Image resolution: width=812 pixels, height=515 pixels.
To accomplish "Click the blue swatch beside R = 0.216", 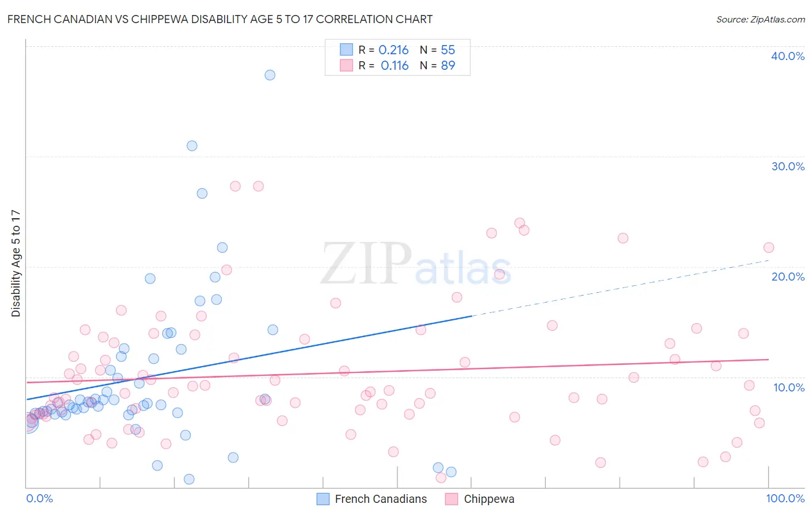I will [346, 50].
